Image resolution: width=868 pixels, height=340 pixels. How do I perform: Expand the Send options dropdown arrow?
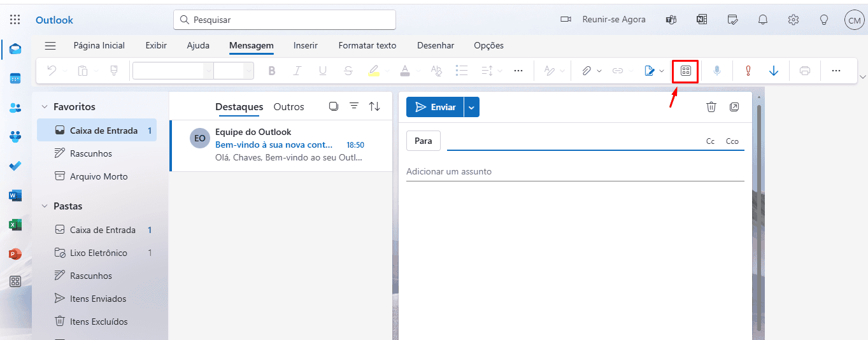[472, 107]
